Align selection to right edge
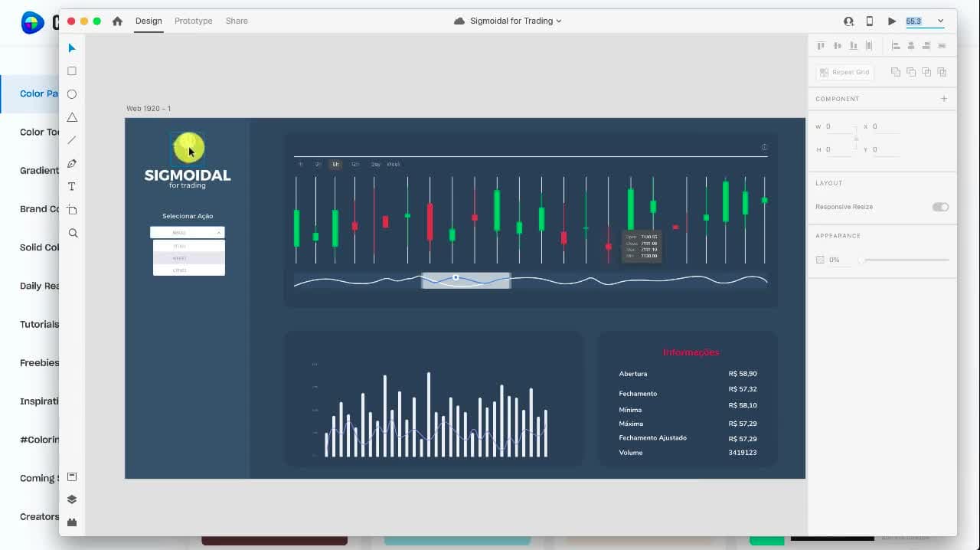Viewport: 980px width, 550px height. click(926, 46)
